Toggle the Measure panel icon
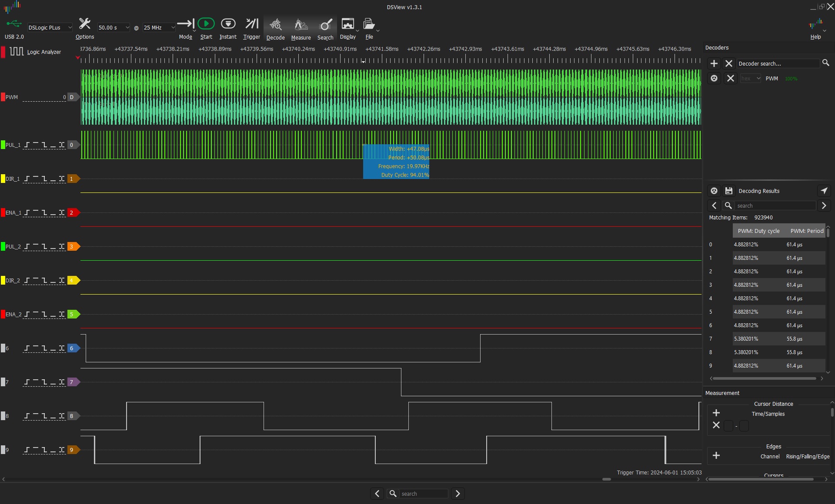The width and height of the screenshot is (835, 504). [301, 24]
